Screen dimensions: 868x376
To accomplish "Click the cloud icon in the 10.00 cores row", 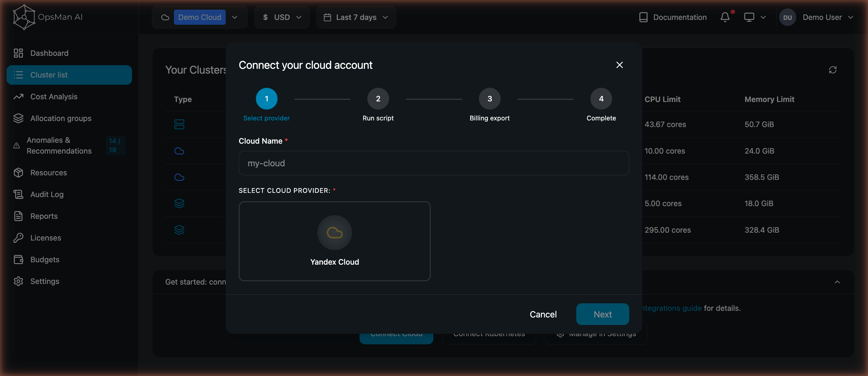I will click(x=179, y=151).
